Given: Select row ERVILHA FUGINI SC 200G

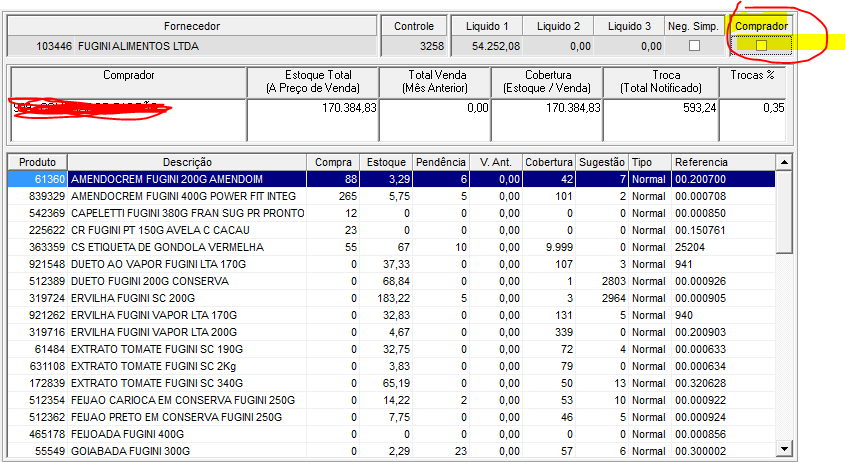Looking at the screenshot, I should coord(391,298).
